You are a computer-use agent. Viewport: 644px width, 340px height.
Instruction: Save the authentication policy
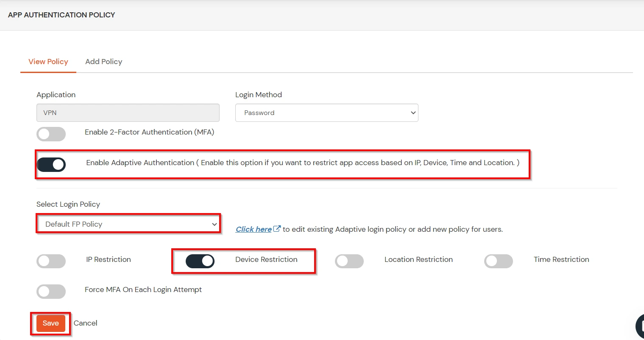tap(51, 323)
